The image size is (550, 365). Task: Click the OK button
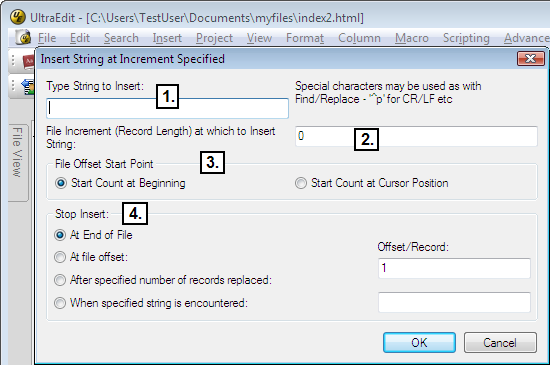pos(419,343)
